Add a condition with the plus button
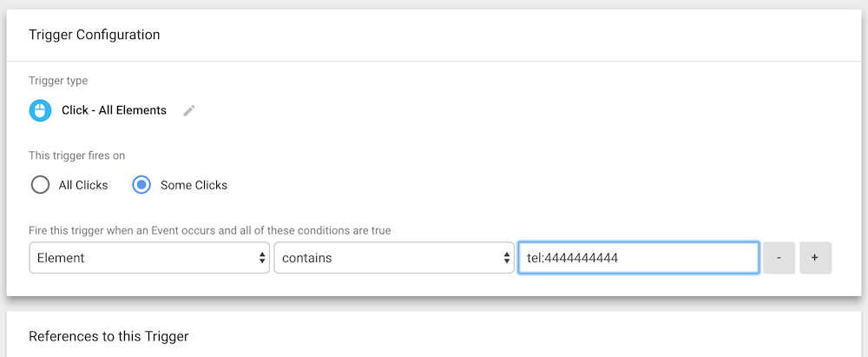The width and height of the screenshot is (868, 357). [815, 258]
